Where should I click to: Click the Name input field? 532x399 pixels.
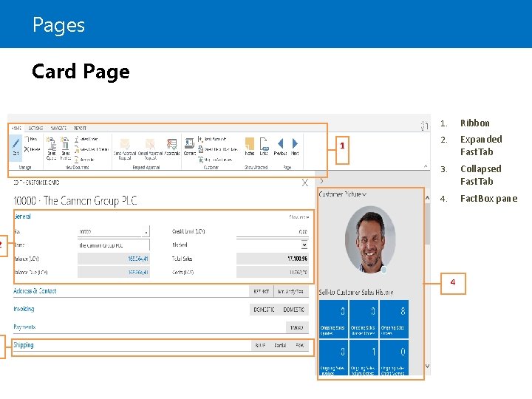click(113, 245)
